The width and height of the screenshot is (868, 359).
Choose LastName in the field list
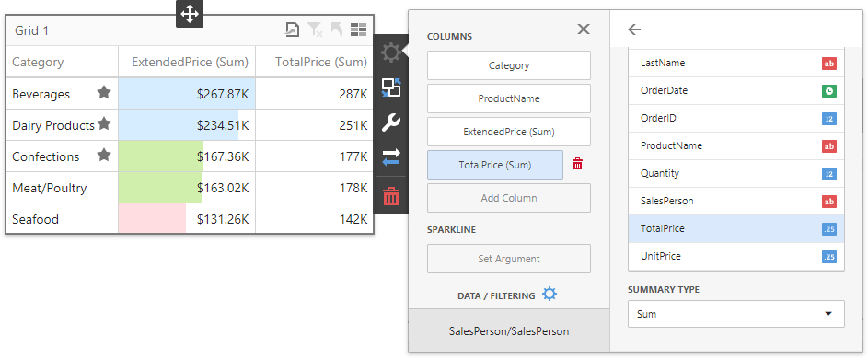tap(735, 64)
